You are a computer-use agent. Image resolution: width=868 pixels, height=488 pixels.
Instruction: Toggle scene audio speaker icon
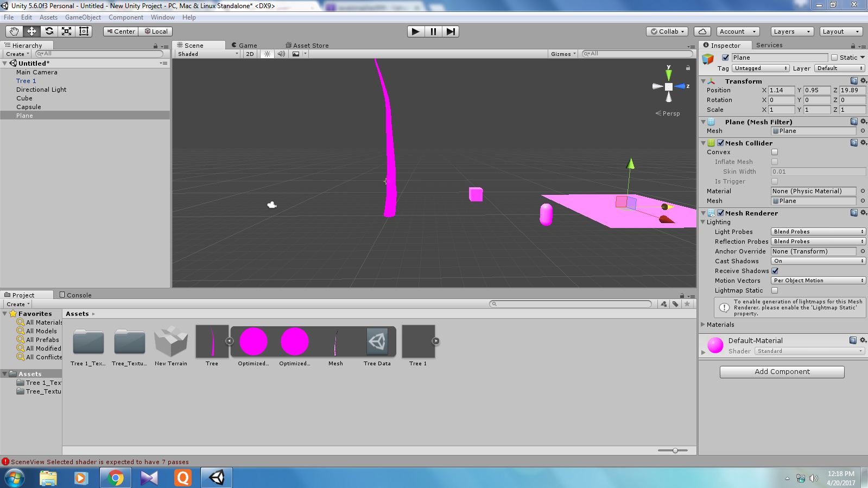coord(281,54)
